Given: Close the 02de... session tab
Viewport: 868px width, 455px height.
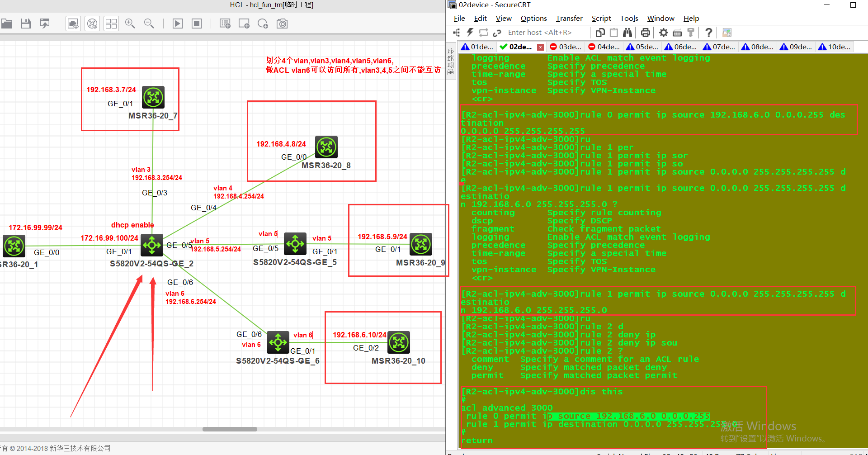Looking at the screenshot, I should click(540, 47).
